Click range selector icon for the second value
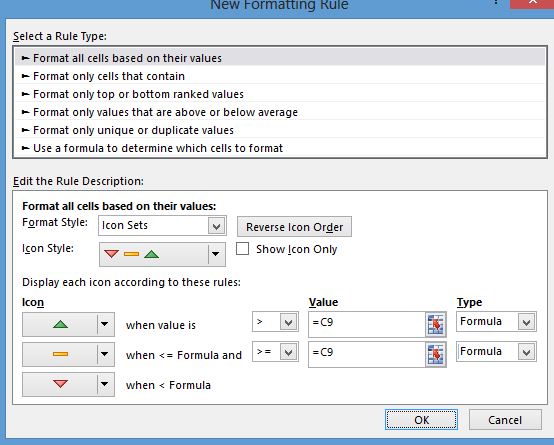Image resolution: width=554 pixels, height=445 pixels. click(436, 355)
